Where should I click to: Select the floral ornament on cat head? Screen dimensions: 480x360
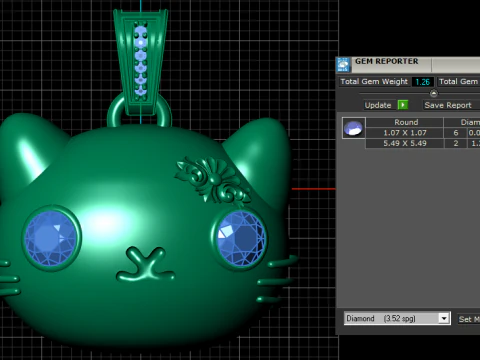213,180
